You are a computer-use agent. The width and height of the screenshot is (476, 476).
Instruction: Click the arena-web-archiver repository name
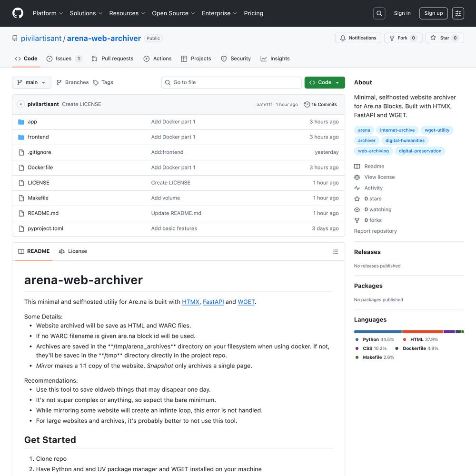[x=104, y=38]
